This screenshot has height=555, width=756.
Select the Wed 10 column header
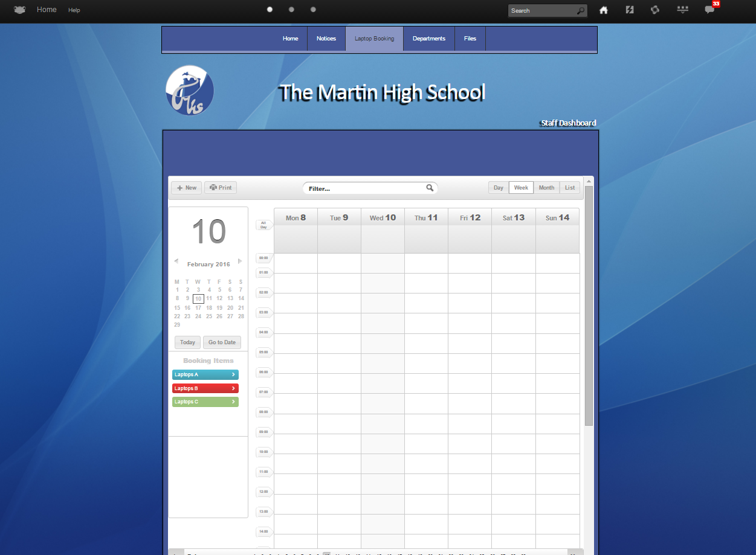pyautogui.click(x=383, y=217)
